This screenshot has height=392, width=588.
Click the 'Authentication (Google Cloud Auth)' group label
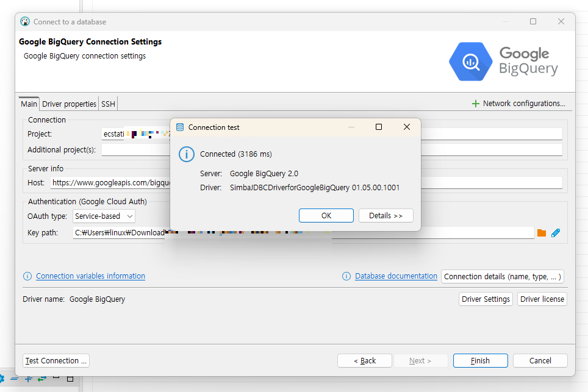coord(87,202)
